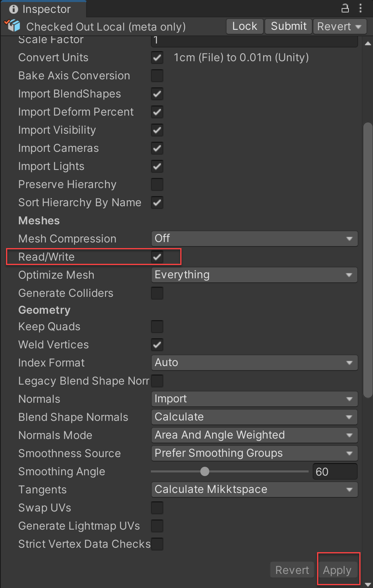The image size is (373, 588).
Task: Uncheck the Weld Vertices option
Action: point(157,345)
